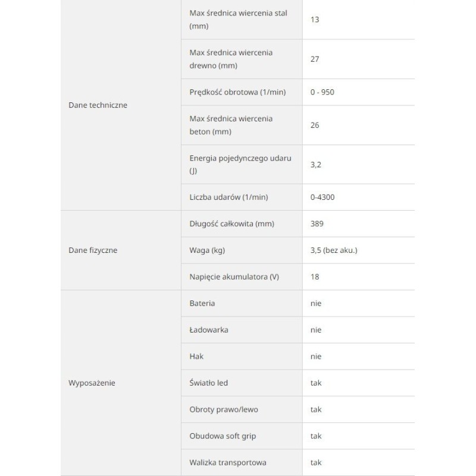
Task: Select the "Bateria" equipment row label
Action: (202, 303)
